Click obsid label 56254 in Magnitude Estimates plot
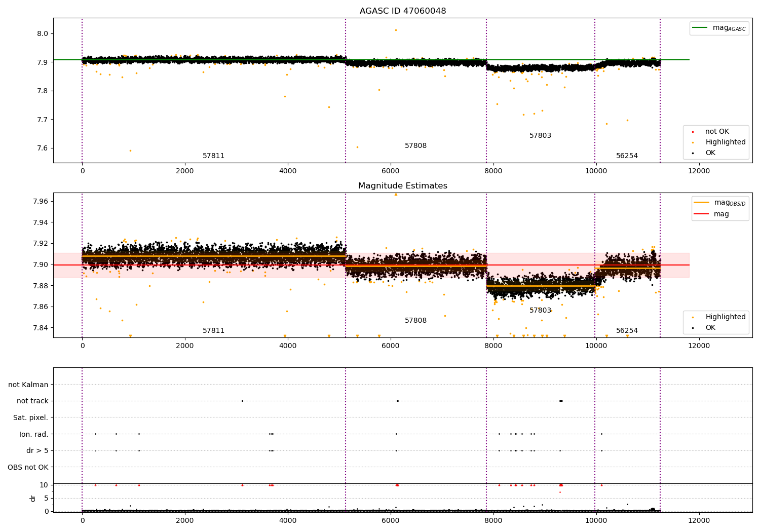Image resolution: width=760 pixels, height=532 pixels. (627, 331)
